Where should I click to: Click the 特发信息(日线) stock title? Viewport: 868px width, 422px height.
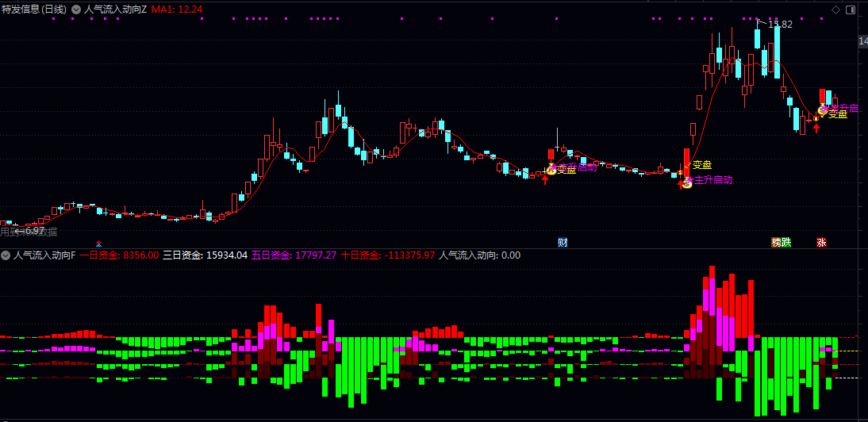(x=34, y=10)
